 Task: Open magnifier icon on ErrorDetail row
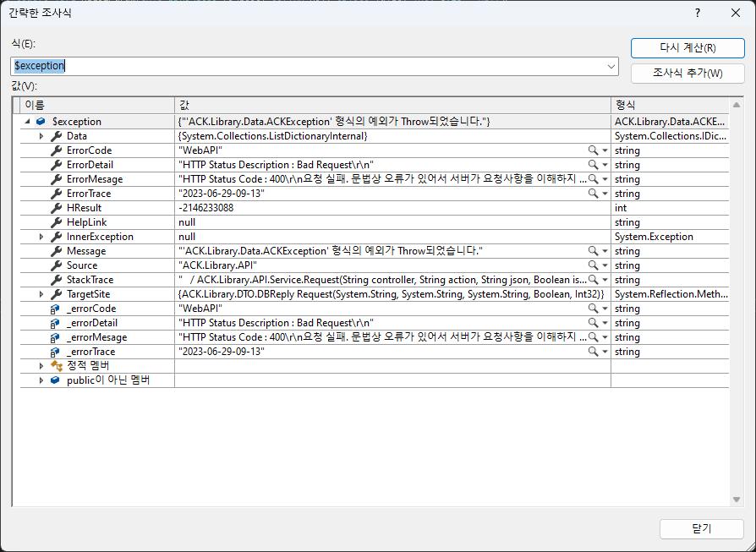[x=593, y=165]
